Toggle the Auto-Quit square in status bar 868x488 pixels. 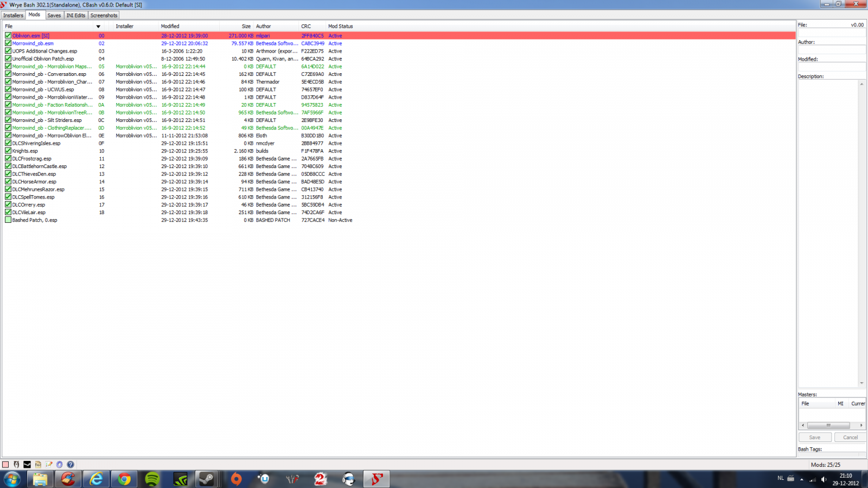[5, 465]
